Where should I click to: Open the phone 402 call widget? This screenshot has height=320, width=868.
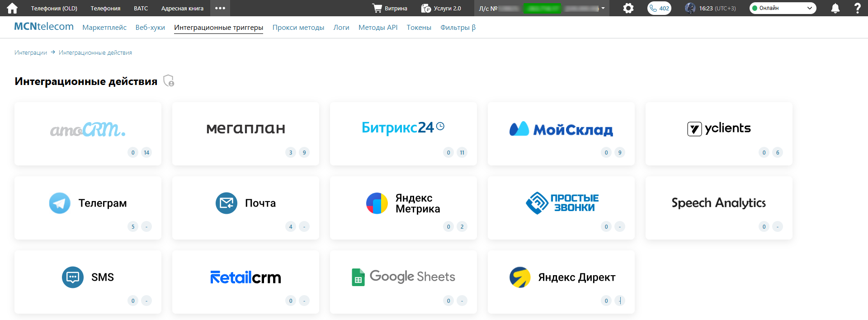[x=659, y=8]
